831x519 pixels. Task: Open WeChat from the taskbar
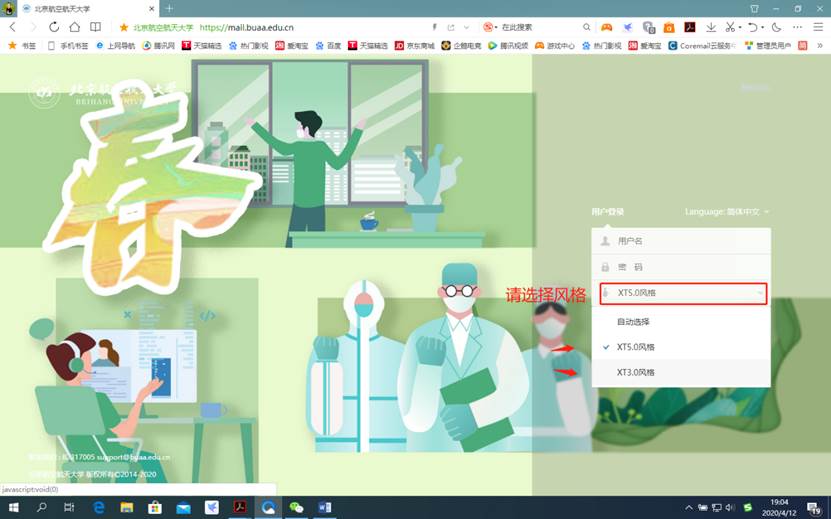(296, 507)
